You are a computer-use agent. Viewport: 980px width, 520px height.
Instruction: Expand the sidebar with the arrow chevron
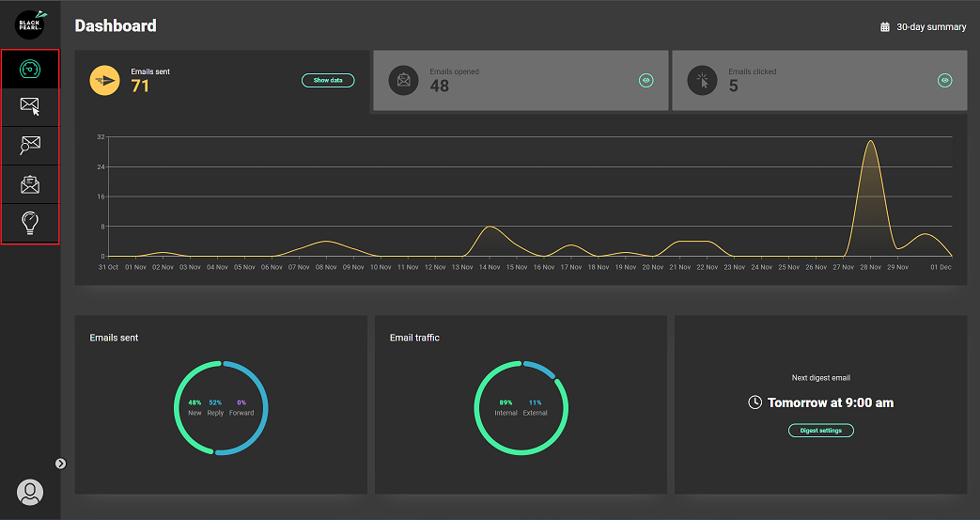click(60, 463)
